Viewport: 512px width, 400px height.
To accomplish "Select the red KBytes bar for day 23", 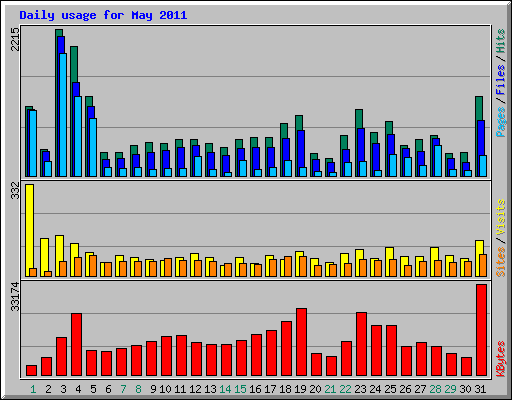I will tap(361, 344).
